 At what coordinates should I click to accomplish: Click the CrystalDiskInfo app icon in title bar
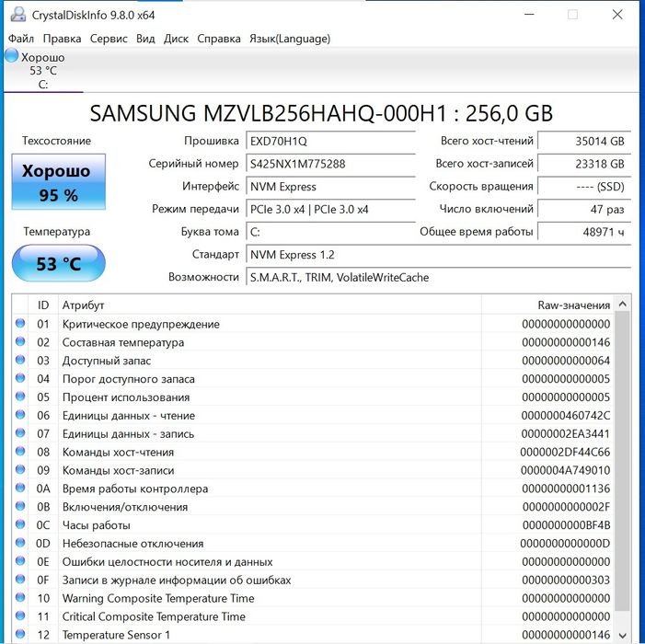[x=17, y=15]
